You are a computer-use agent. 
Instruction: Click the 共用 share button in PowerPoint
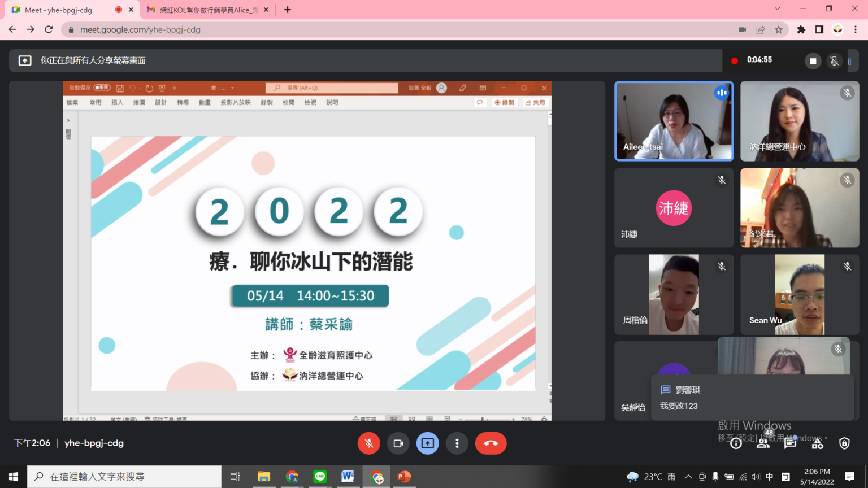pos(535,102)
